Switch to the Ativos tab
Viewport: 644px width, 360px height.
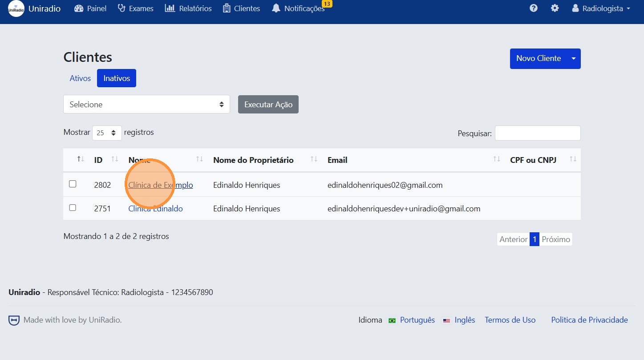pos(80,78)
